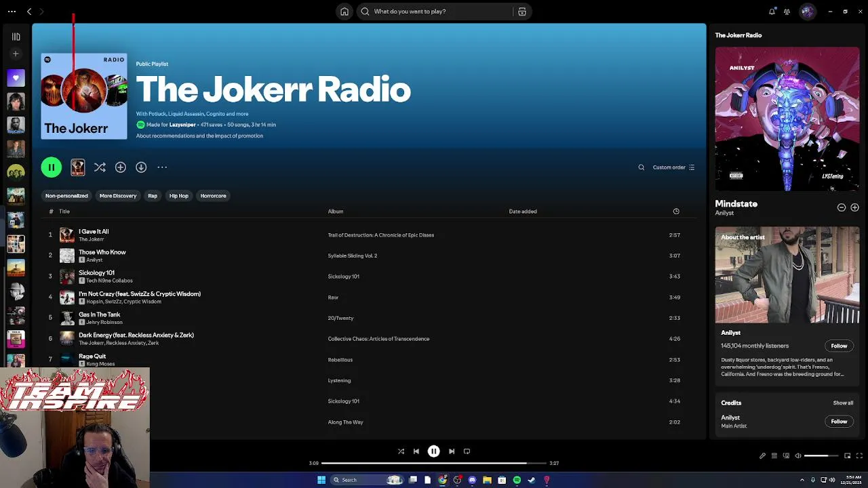Toggle the Rap filter chip
Viewport: 868px width, 488px height.
coord(153,196)
